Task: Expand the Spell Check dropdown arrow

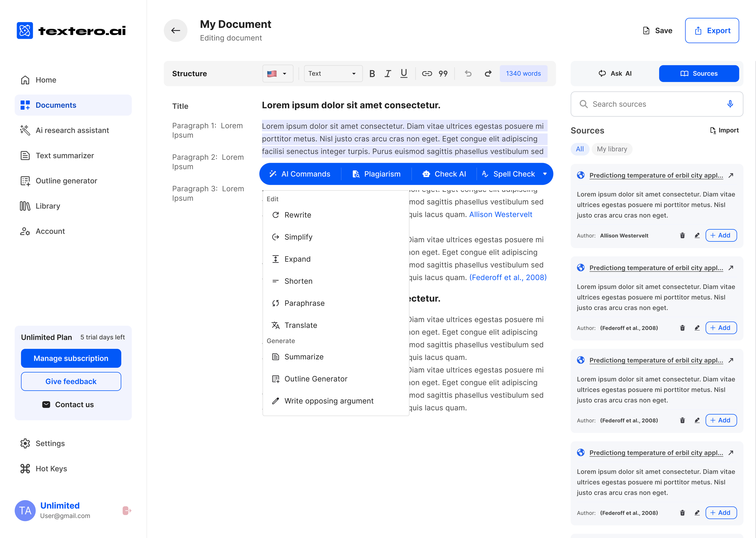Action: pos(545,174)
